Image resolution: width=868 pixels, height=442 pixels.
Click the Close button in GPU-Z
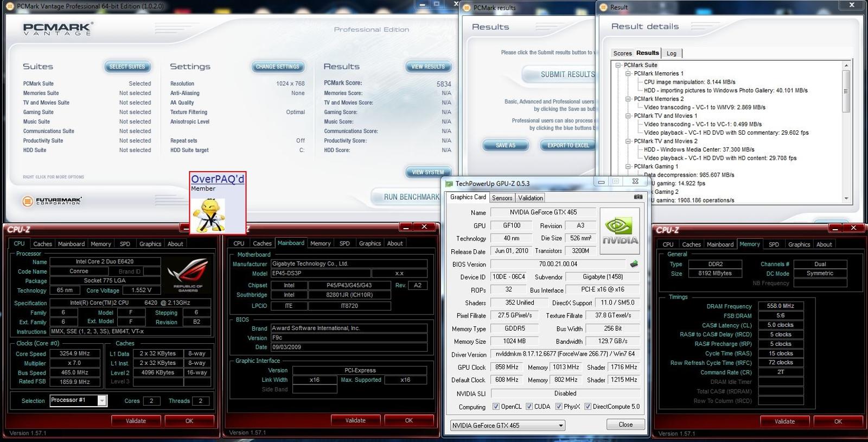[x=625, y=425]
